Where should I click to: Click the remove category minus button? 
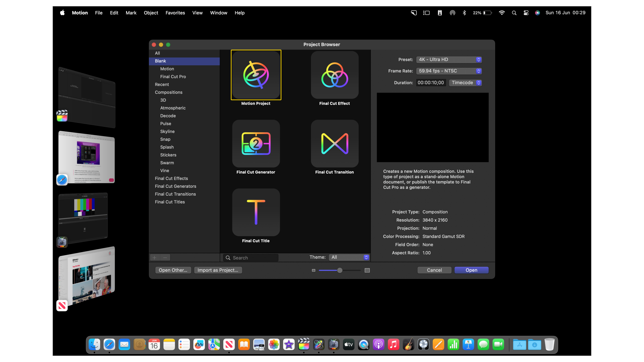165,258
